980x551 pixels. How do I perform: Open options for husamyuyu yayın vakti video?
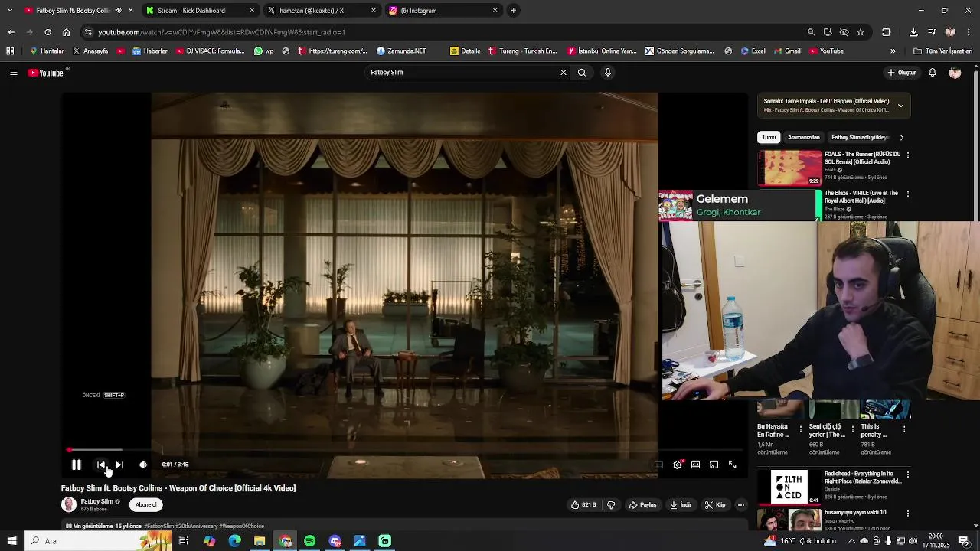(x=908, y=514)
